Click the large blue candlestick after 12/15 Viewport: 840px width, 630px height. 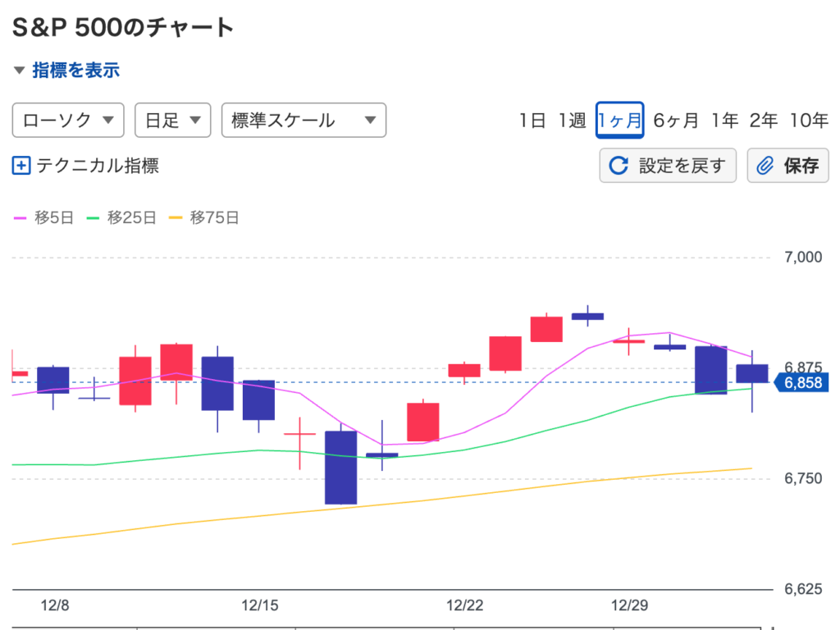coord(340,467)
